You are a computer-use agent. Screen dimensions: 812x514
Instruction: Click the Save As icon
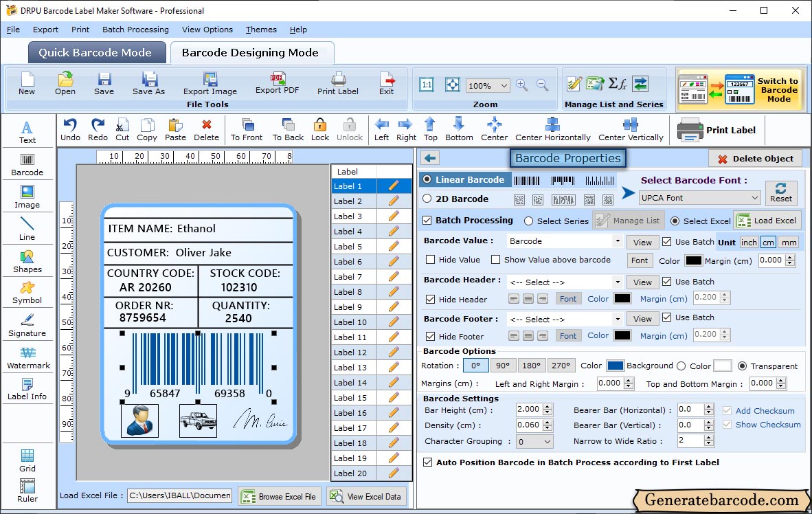click(x=148, y=83)
